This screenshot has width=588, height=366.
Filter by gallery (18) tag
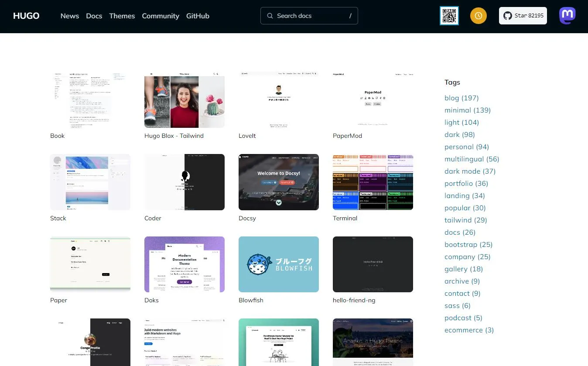coord(464,269)
